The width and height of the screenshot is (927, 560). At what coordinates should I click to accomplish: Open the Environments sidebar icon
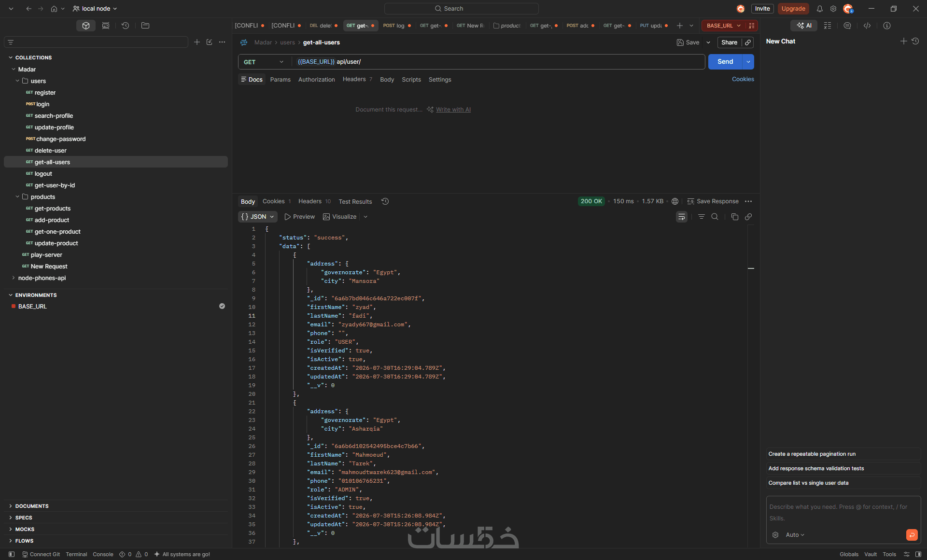106,26
